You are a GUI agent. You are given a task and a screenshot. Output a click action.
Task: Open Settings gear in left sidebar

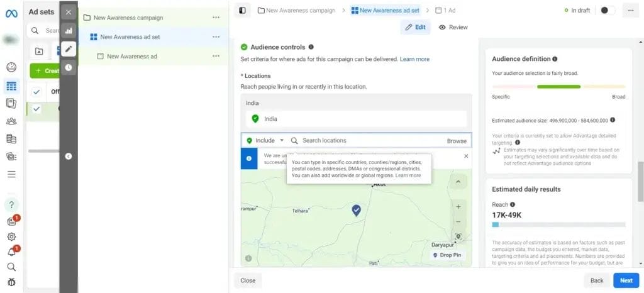[11, 237]
